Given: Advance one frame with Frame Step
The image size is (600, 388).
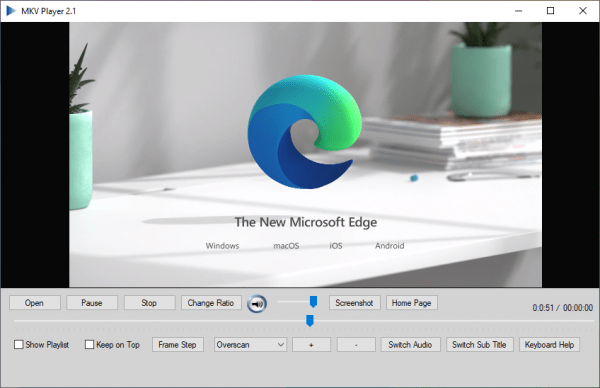Looking at the screenshot, I should click(x=178, y=344).
